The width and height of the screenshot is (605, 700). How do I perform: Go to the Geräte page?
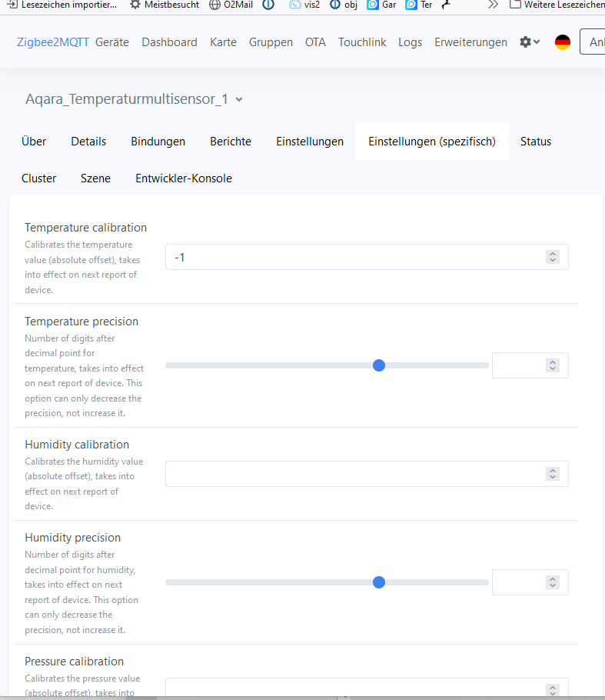coord(112,42)
